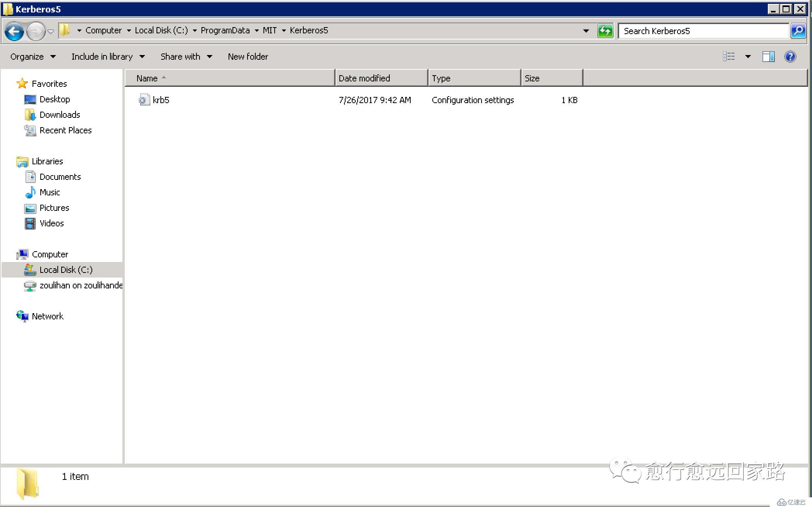Navigate back using the back arrow icon
The width and height of the screenshot is (812, 507).
(x=14, y=30)
